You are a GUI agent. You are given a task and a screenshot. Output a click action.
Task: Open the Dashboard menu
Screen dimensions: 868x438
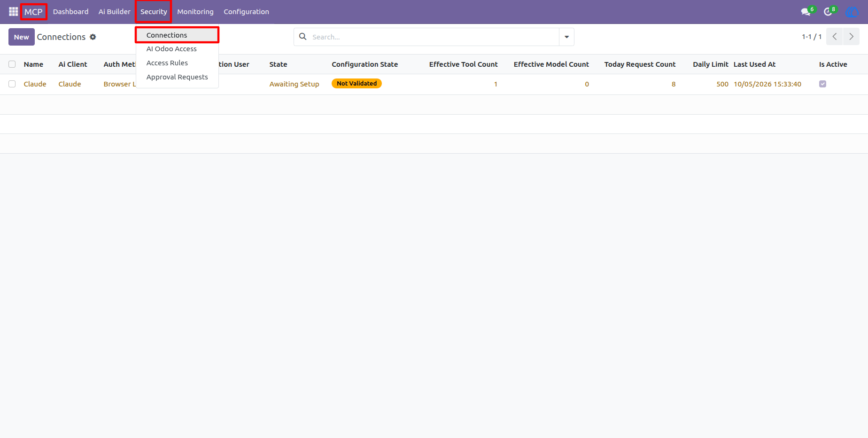70,12
